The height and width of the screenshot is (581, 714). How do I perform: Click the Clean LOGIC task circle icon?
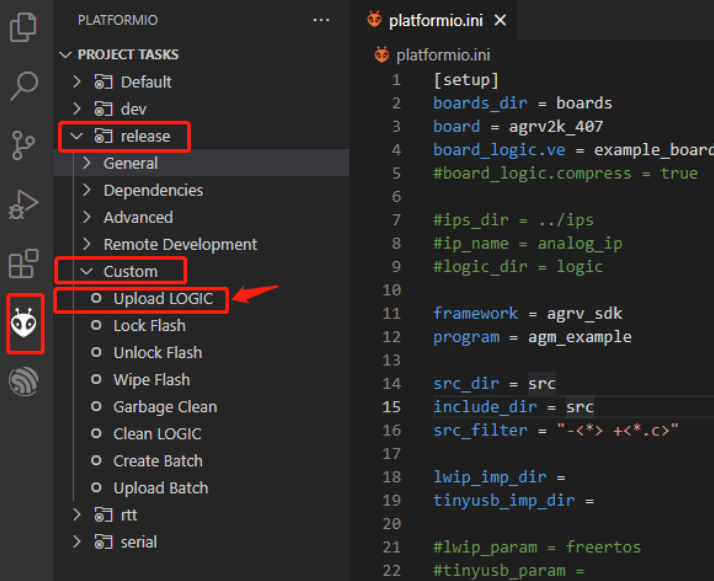[x=96, y=433]
